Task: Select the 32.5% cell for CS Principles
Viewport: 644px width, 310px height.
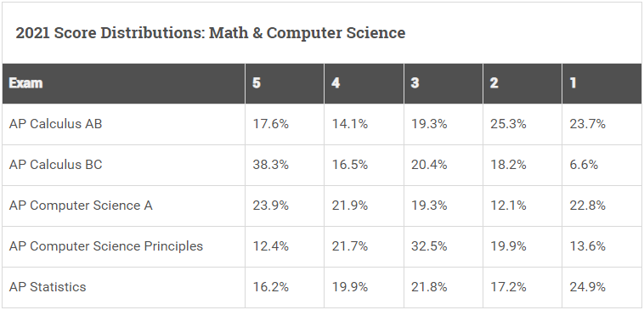Action: pyautogui.click(x=429, y=246)
